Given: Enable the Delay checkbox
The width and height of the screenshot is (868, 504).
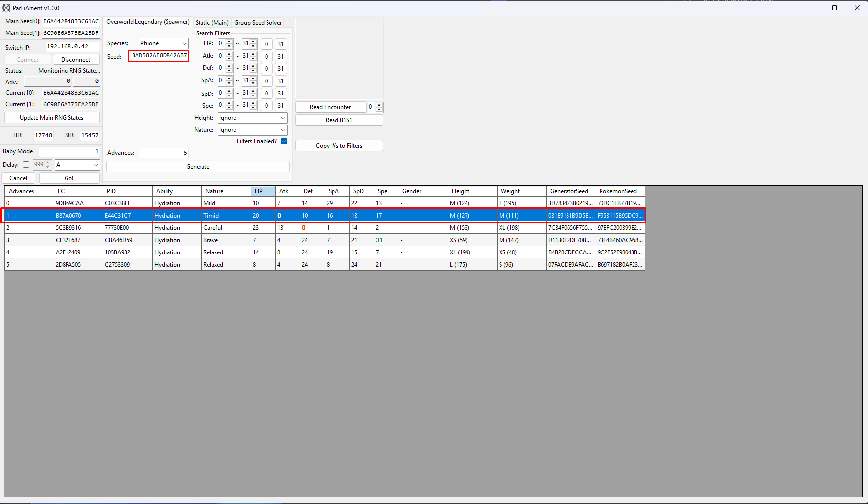Looking at the screenshot, I should (x=26, y=165).
